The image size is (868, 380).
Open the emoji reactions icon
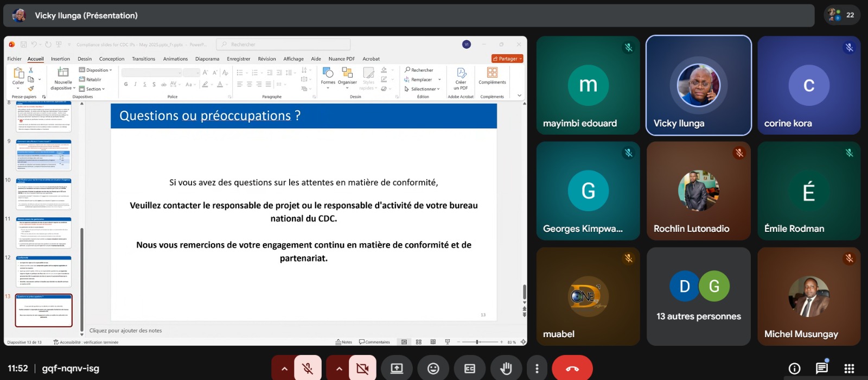pyautogui.click(x=433, y=369)
